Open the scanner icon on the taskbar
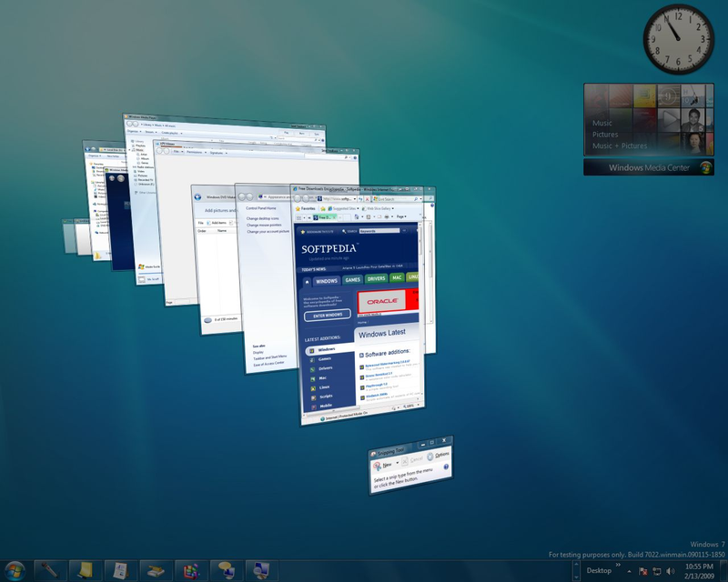The width and height of the screenshot is (728, 582). pyautogui.click(x=156, y=570)
